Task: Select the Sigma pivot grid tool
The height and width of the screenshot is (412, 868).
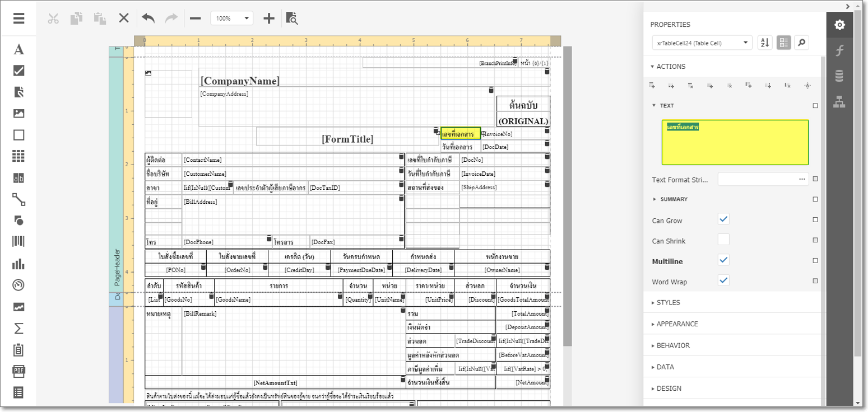Action: (18, 328)
